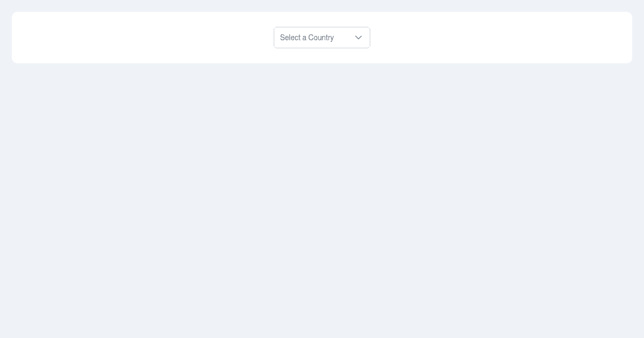Screen dimensions: 644x338
Task: Reveal the country list from the select box
Action: [322, 38]
